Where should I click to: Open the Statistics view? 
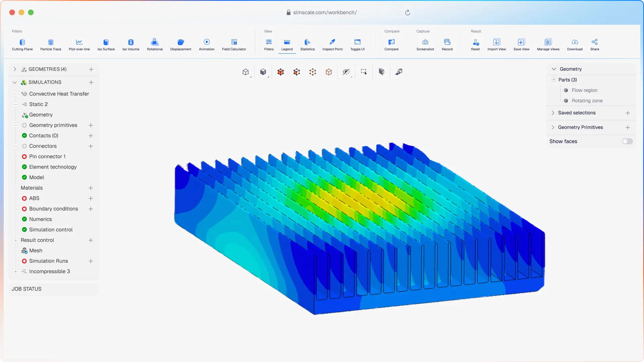coord(308,45)
